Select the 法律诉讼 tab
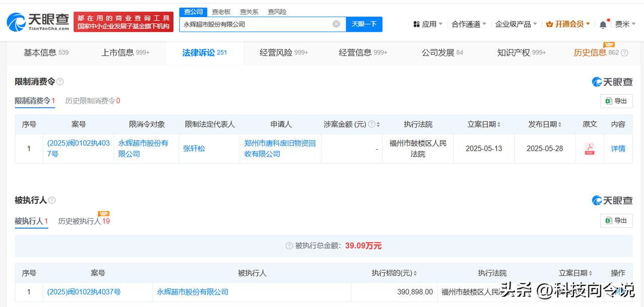 (205, 53)
